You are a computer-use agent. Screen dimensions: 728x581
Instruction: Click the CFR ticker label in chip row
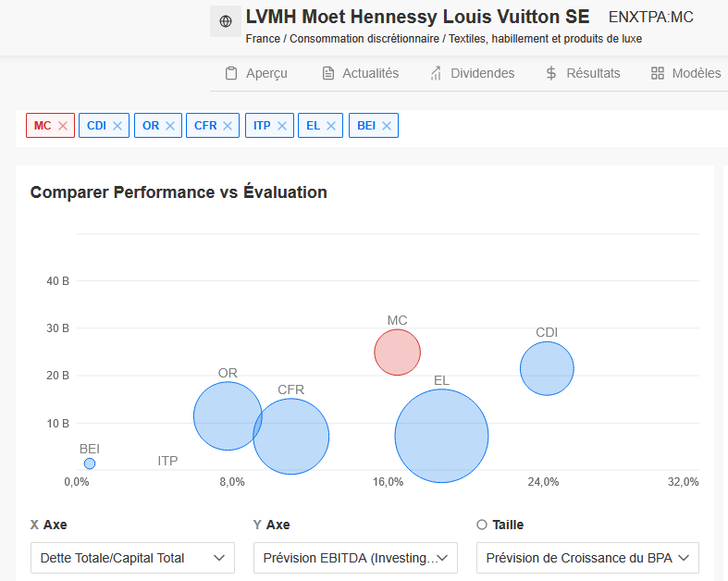tap(205, 126)
